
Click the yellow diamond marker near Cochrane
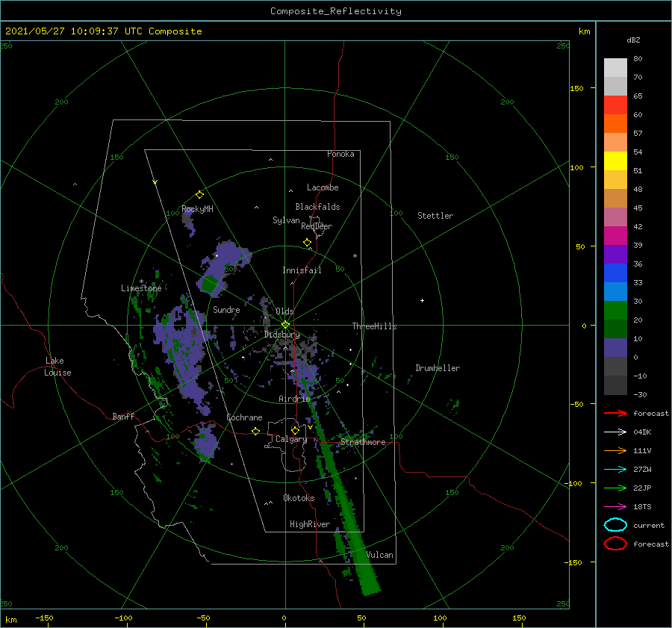pyautogui.click(x=256, y=432)
